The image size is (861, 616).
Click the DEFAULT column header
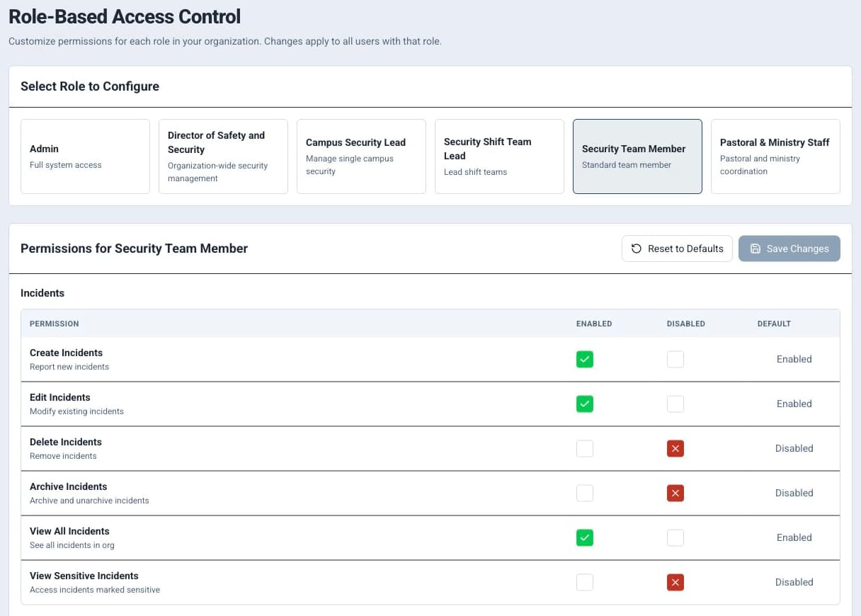tap(774, 324)
